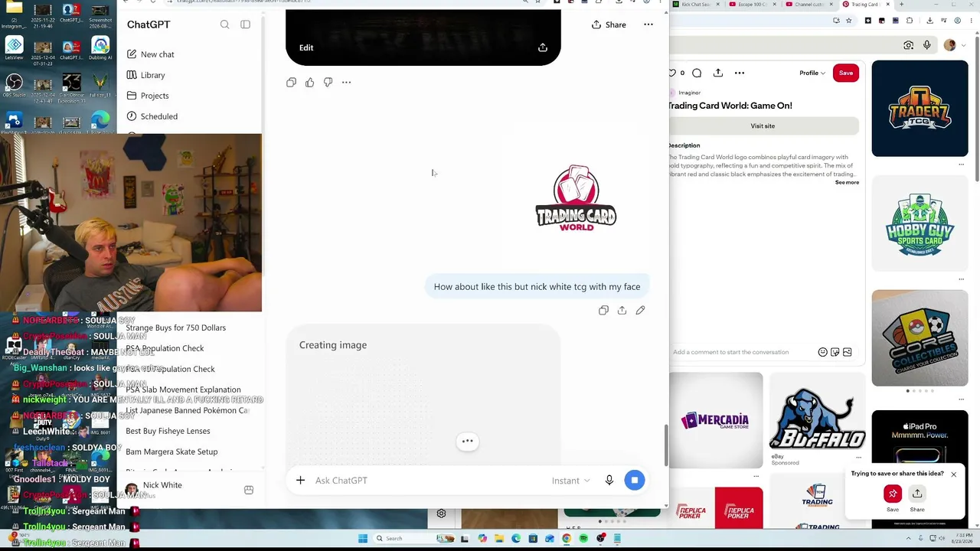Close the Trading Card Pinterest tab

pos(888,5)
